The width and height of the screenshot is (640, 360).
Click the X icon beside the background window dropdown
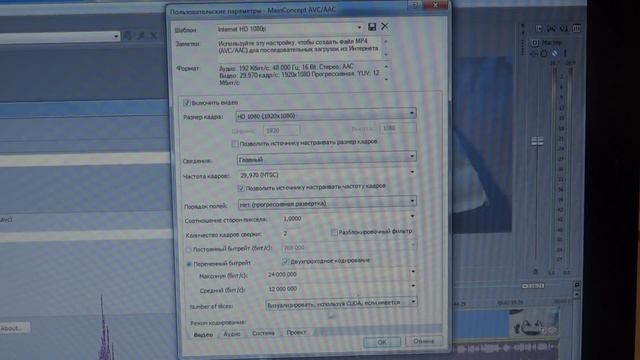point(153,36)
